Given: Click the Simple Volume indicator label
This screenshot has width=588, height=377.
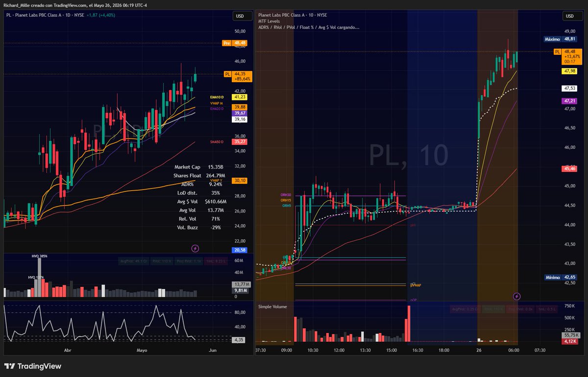Looking at the screenshot, I should click(x=272, y=306).
